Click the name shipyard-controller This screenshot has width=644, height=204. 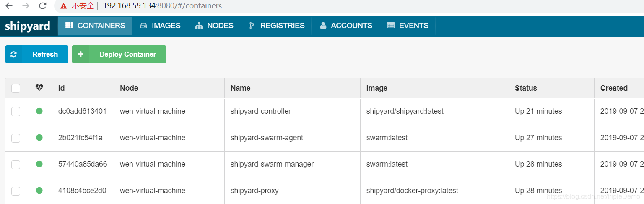pyautogui.click(x=261, y=111)
